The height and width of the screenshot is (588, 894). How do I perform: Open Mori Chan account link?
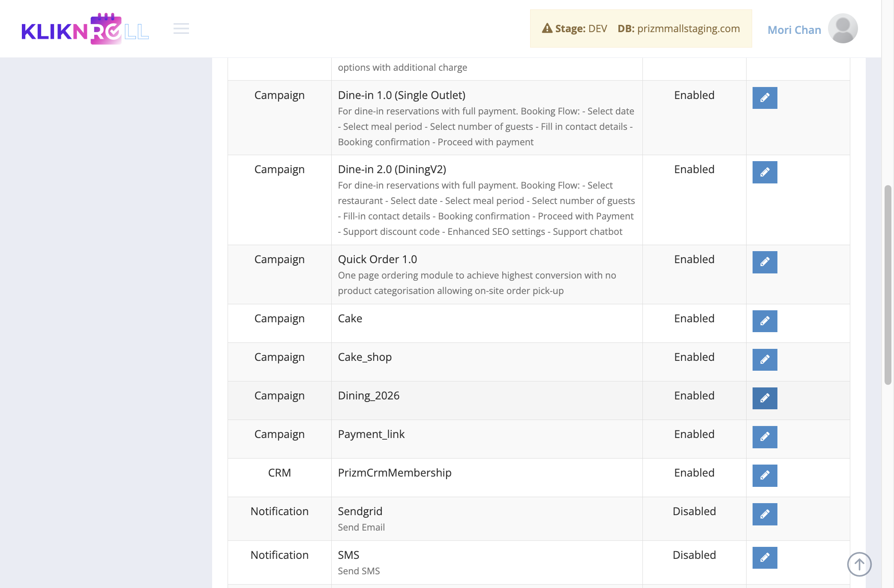(794, 30)
